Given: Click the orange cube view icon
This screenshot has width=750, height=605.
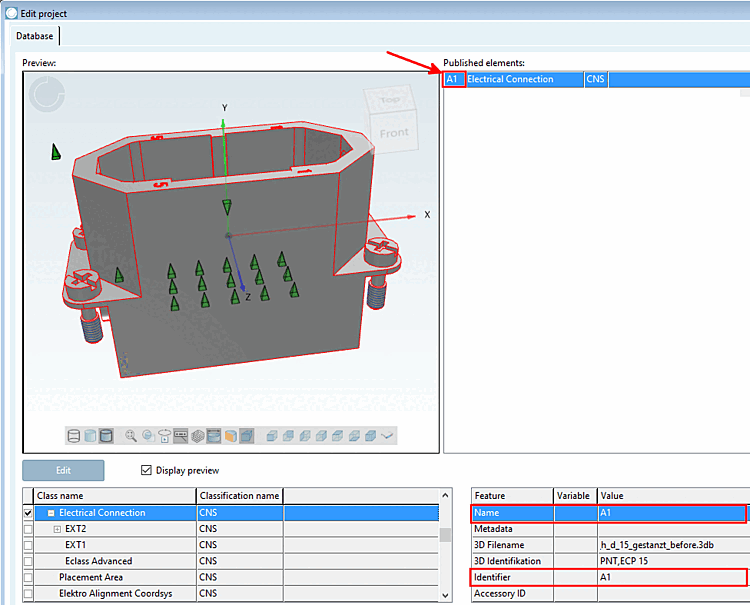Looking at the screenshot, I should 230,435.
